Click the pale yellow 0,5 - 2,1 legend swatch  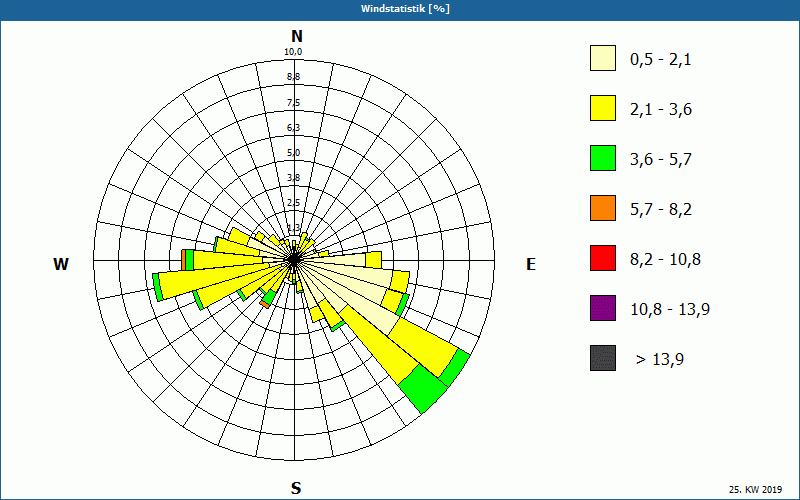click(x=603, y=58)
